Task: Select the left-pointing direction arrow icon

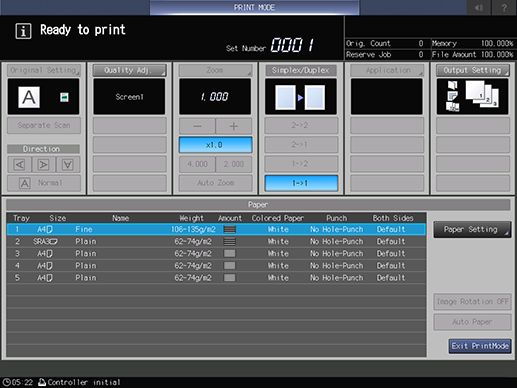Action: click(19, 165)
